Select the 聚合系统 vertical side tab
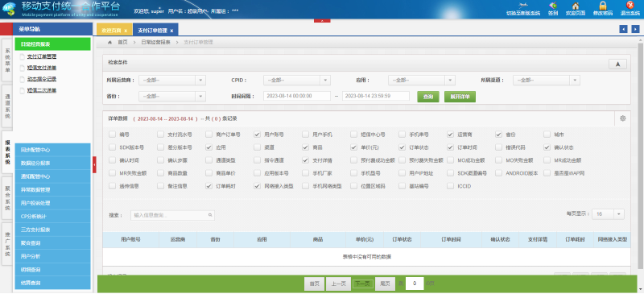The image size is (644, 294). coord(7,199)
